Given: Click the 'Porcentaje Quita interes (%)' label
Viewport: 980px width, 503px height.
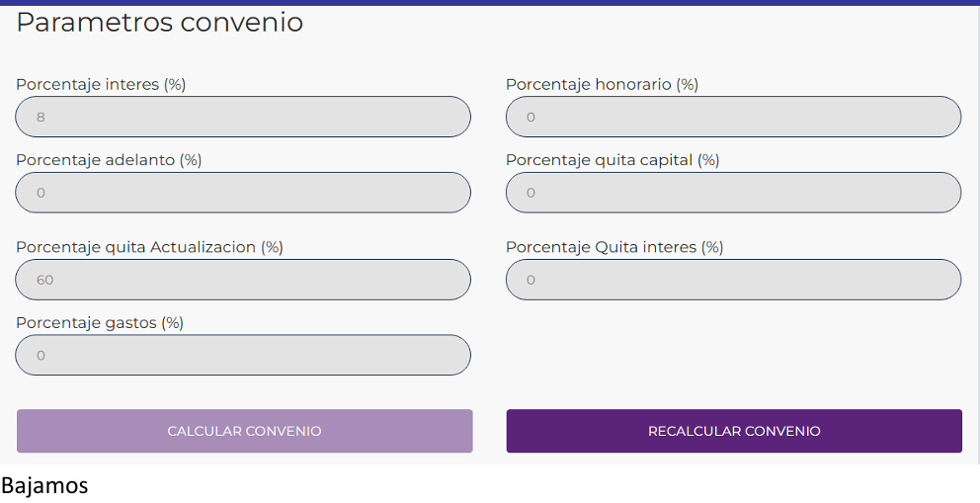Looking at the screenshot, I should [x=614, y=247].
